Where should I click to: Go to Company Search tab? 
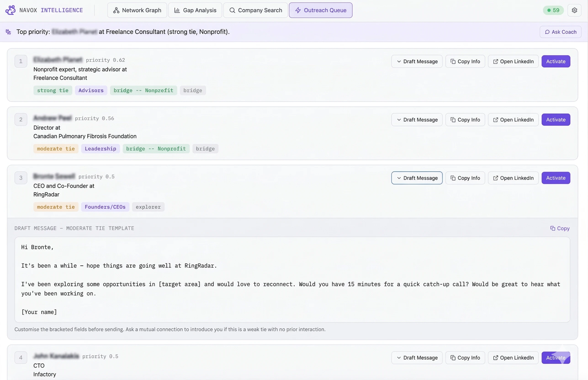(x=255, y=10)
